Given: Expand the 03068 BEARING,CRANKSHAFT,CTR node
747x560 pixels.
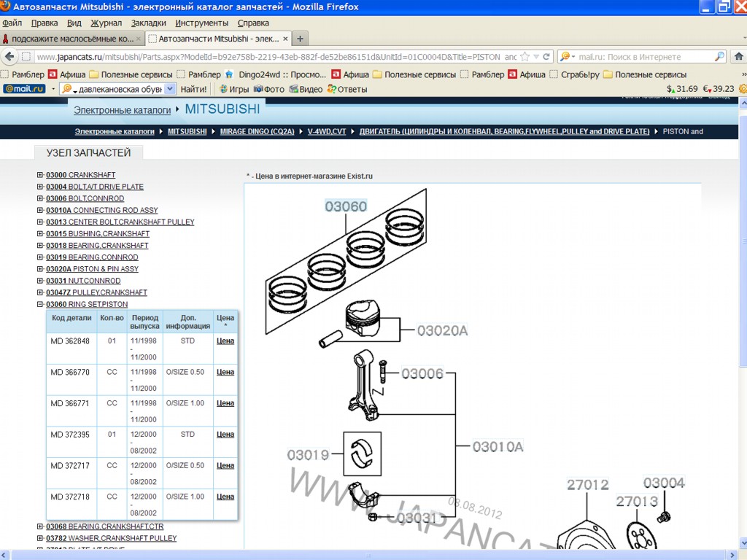Looking at the screenshot, I should click(x=40, y=526).
